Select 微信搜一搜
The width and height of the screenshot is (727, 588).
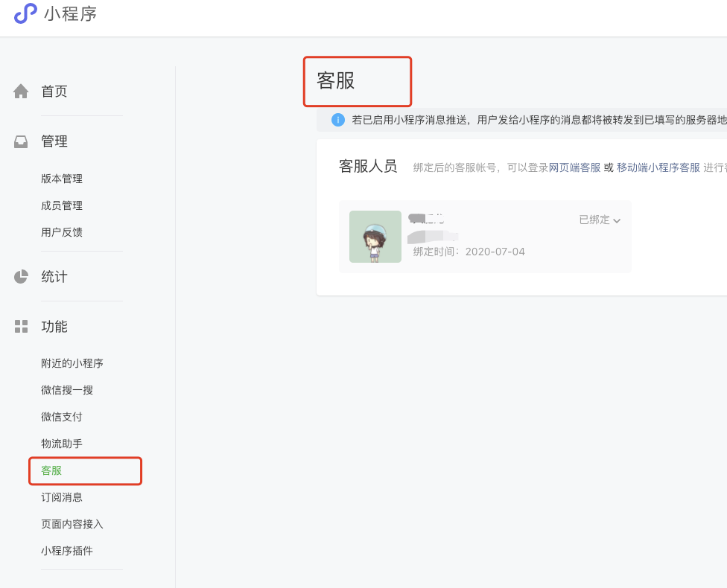click(67, 390)
